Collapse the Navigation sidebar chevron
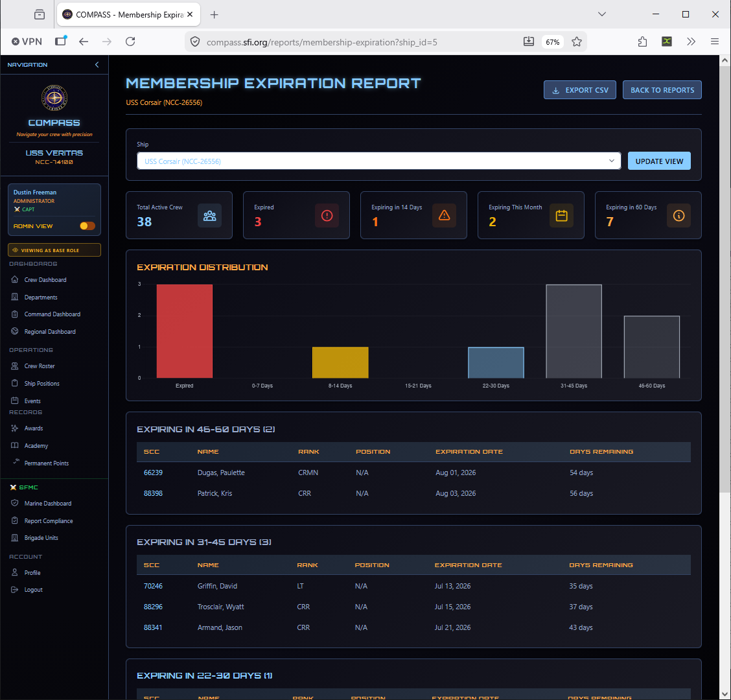Viewport: 731px width, 700px height. click(x=97, y=65)
